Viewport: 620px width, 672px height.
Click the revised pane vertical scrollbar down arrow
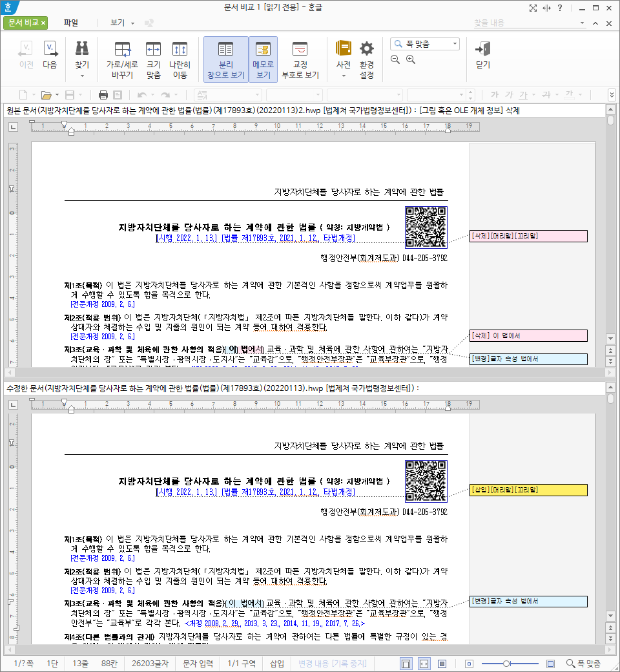point(611,616)
